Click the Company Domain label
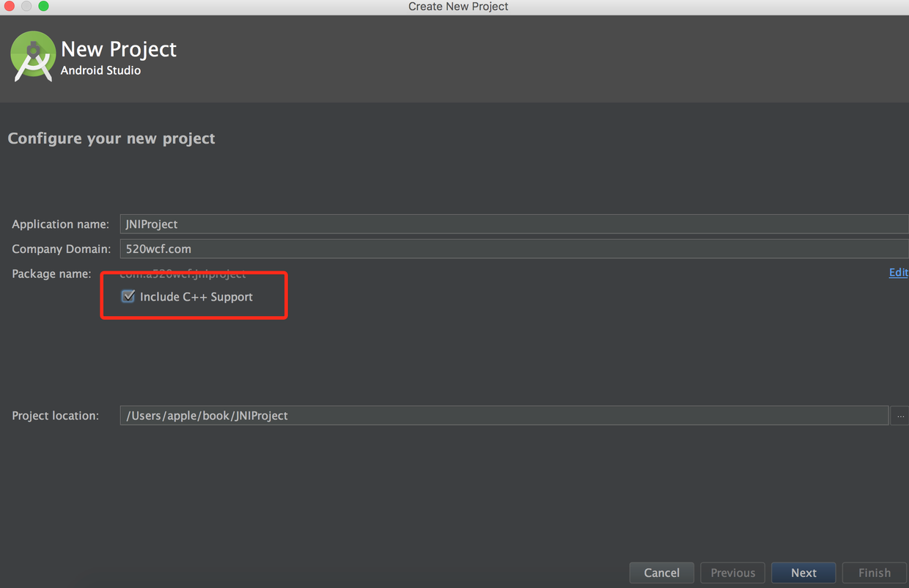 click(x=61, y=249)
